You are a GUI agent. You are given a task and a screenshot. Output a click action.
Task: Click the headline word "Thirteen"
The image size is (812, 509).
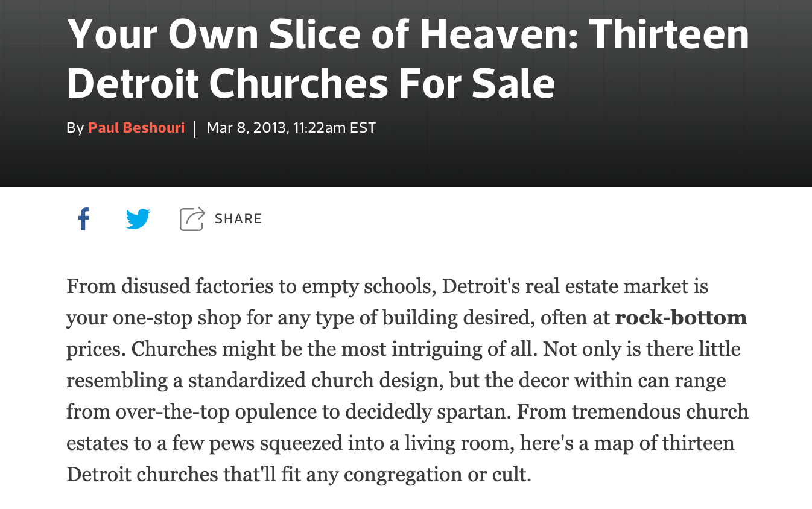pos(668,34)
